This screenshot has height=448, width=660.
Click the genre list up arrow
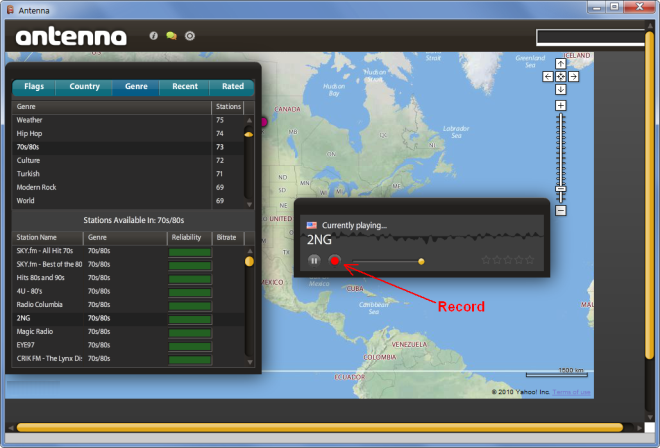(249, 120)
